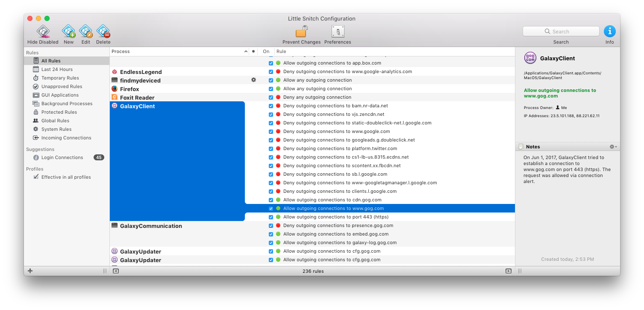Click the add profile plus button

point(30,271)
